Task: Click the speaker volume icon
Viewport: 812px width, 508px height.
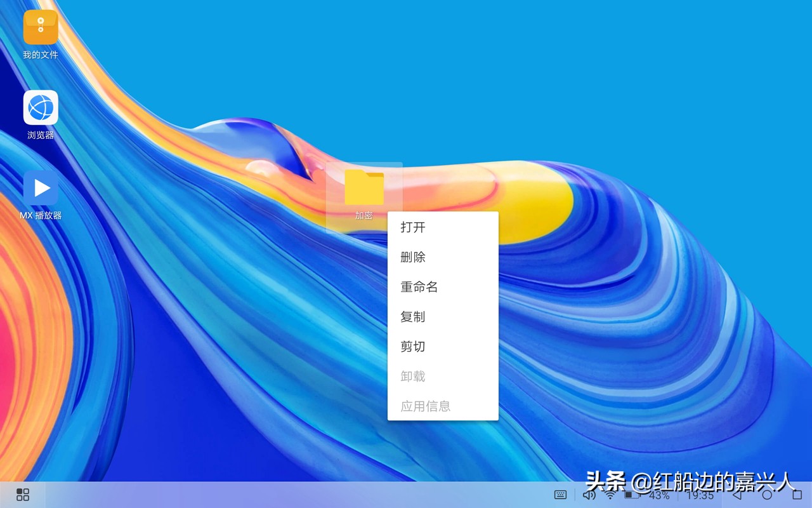Action: pyautogui.click(x=588, y=494)
